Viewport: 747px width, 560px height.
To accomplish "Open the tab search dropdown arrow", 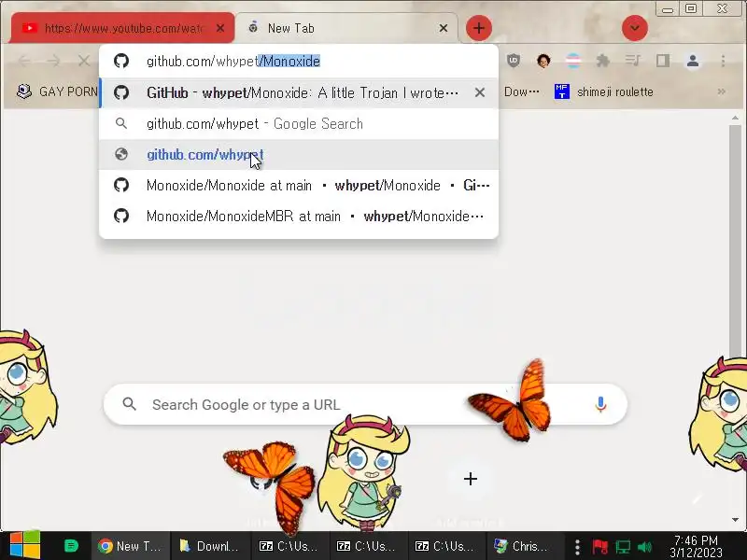I will click(x=635, y=28).
